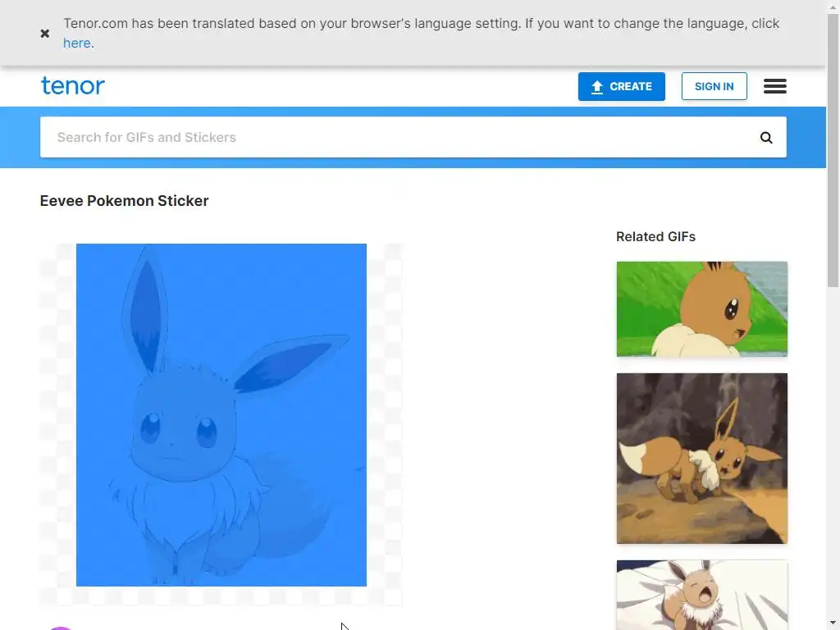Open the hamburger menu

pos(775,86)
